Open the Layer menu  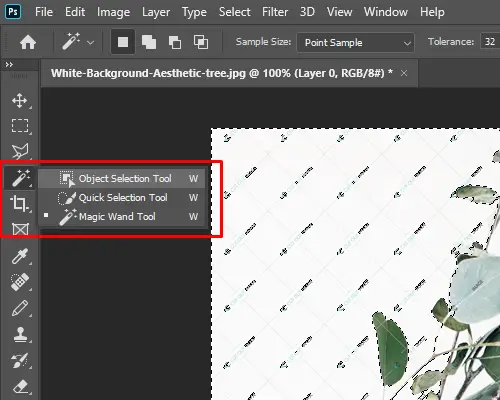(x=156, y=12)
